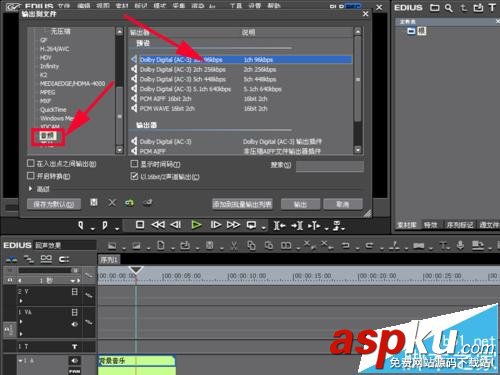Viewport: 500px width, 375px height.
Task: Click the Copy icon in timeline toolbar
Action: (x=251, y=246)
